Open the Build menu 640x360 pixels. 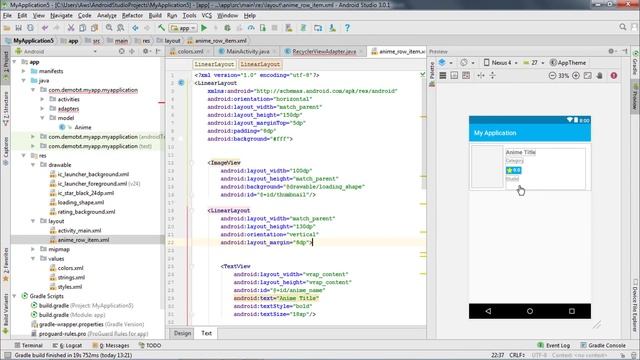point(155,16)
